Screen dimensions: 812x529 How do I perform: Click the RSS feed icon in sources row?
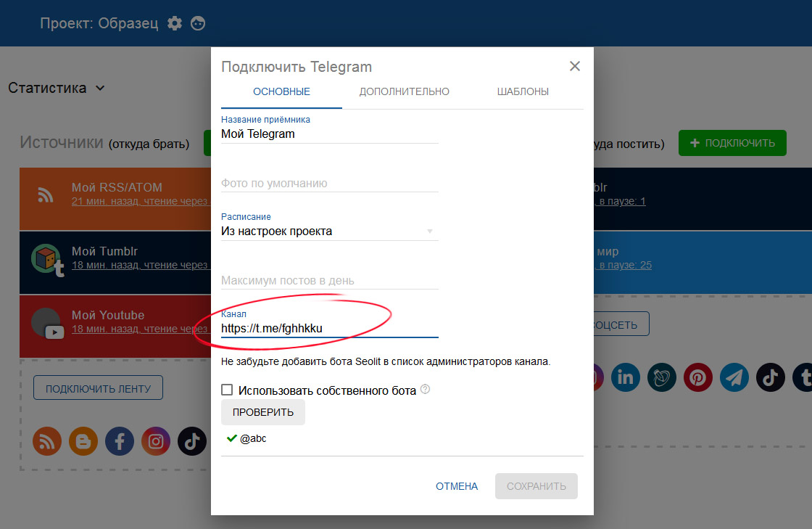click(47, 441)
